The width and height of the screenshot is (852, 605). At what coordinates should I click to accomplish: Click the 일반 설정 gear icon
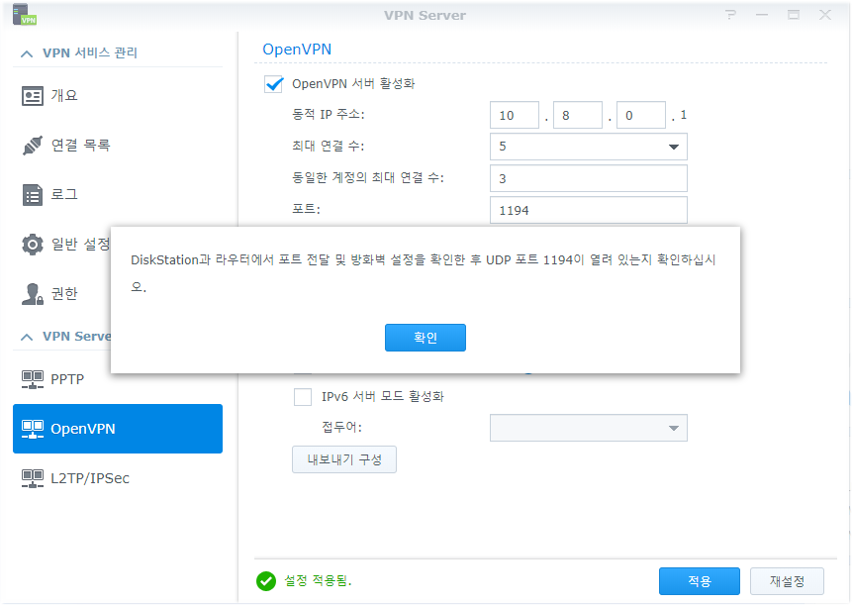(x=32, y=244)
